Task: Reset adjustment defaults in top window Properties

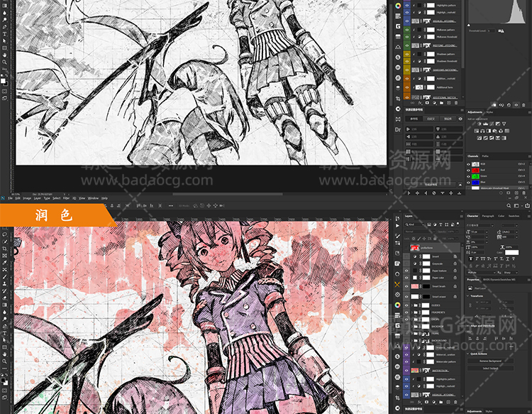Action: coord(509,105)
